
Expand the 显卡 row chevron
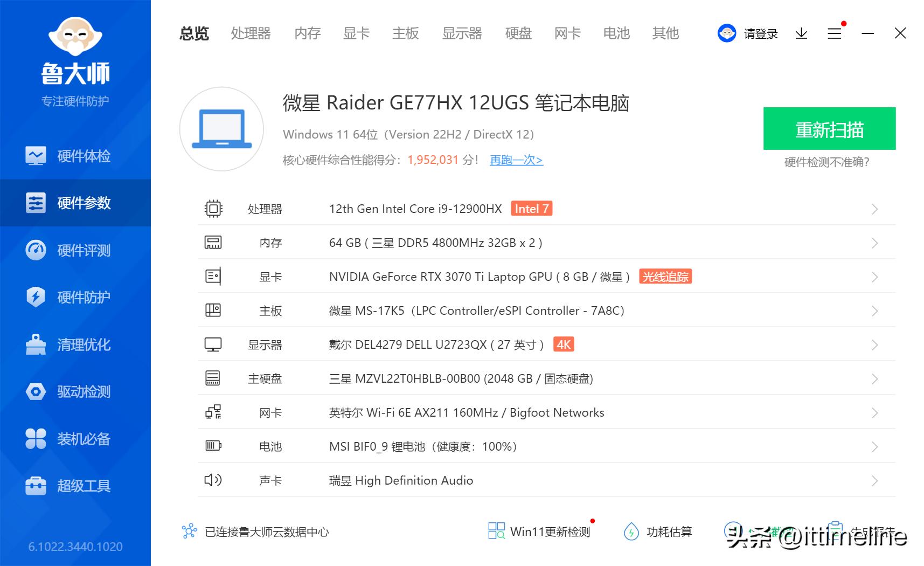[x=874, y=277]
